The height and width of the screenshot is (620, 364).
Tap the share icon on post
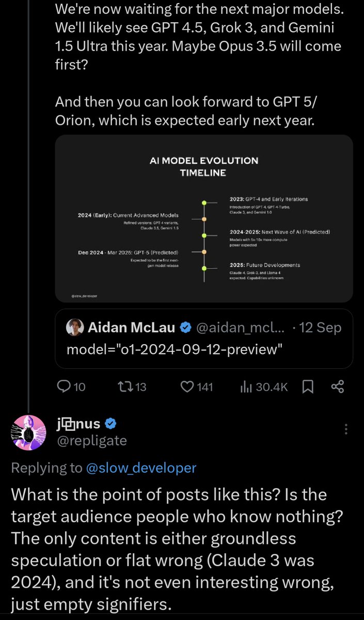tap(338, 386)
